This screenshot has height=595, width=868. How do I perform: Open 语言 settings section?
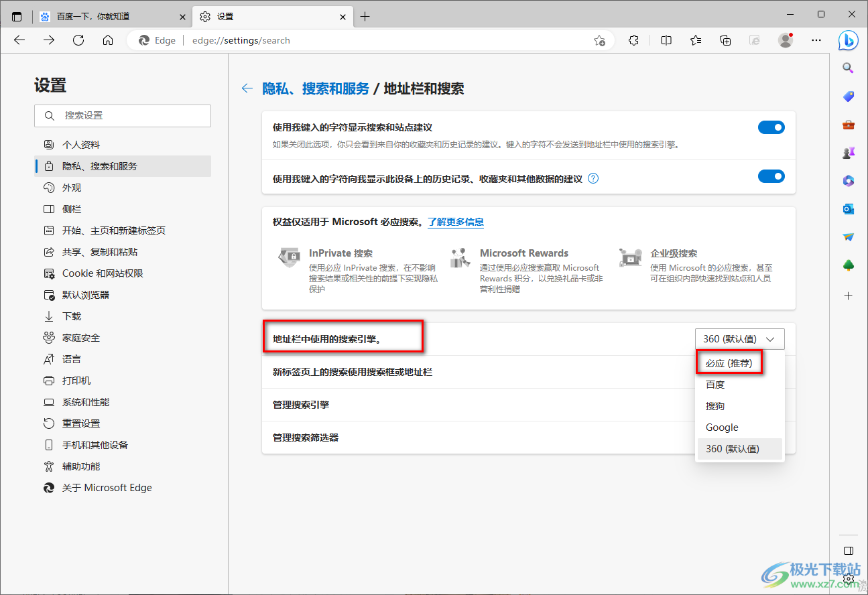(x=123, y=359)
